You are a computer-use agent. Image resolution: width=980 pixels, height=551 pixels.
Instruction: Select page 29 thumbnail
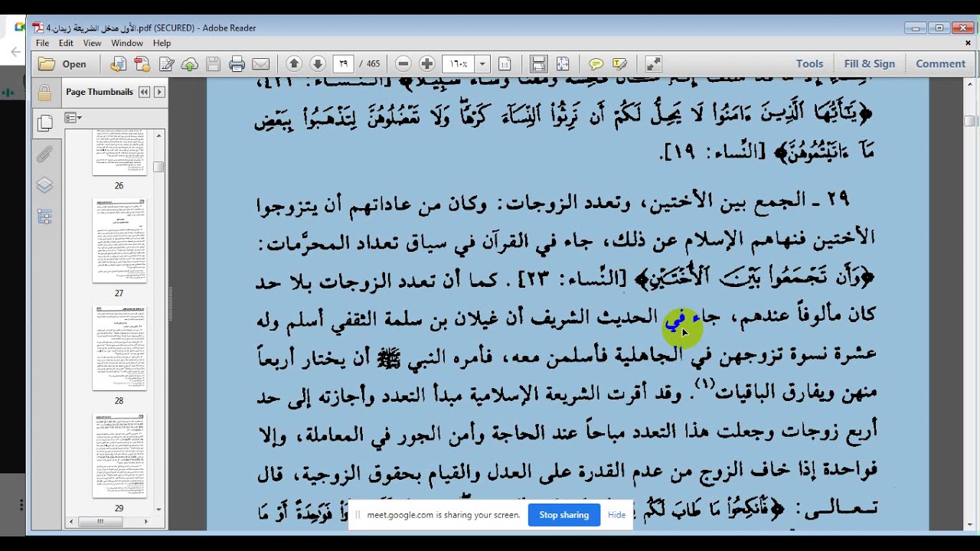point(119,455)
